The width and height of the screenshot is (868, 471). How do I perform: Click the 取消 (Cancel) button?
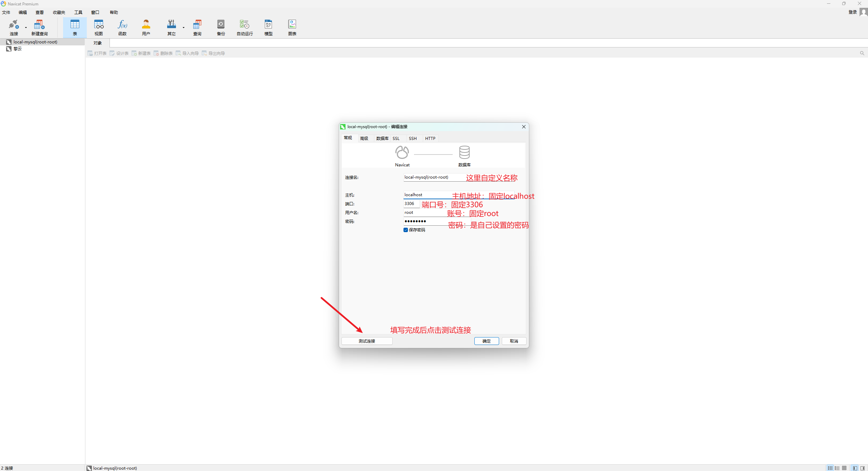(514, 341)
